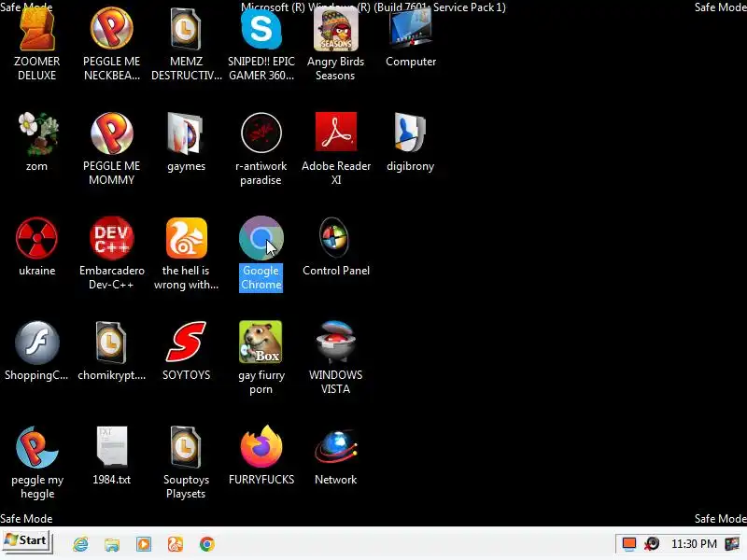Open Adobe Reader XI shortcut

tap(336, 133)
